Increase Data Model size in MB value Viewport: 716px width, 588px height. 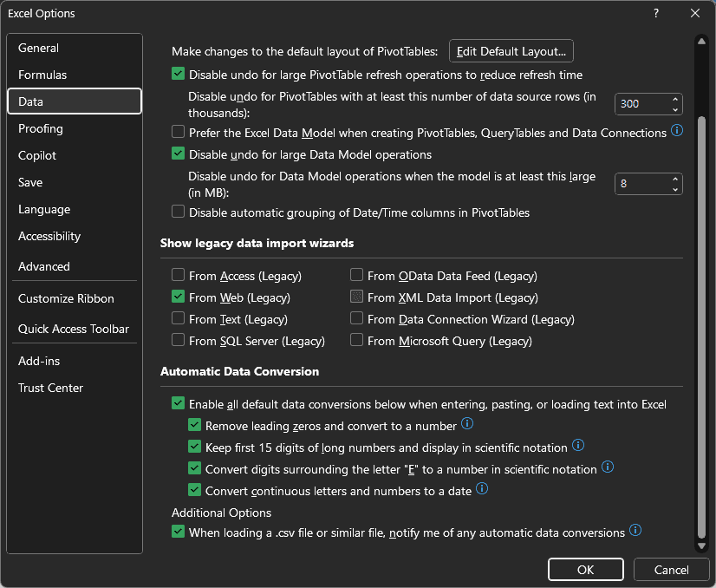(x=675, y=179)
